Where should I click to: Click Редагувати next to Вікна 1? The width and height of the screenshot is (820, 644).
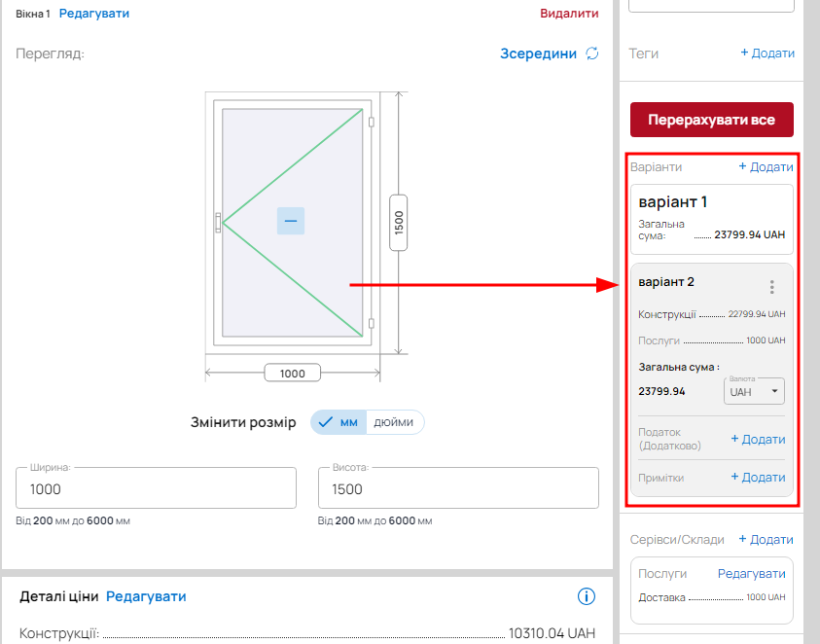(94, 14)
